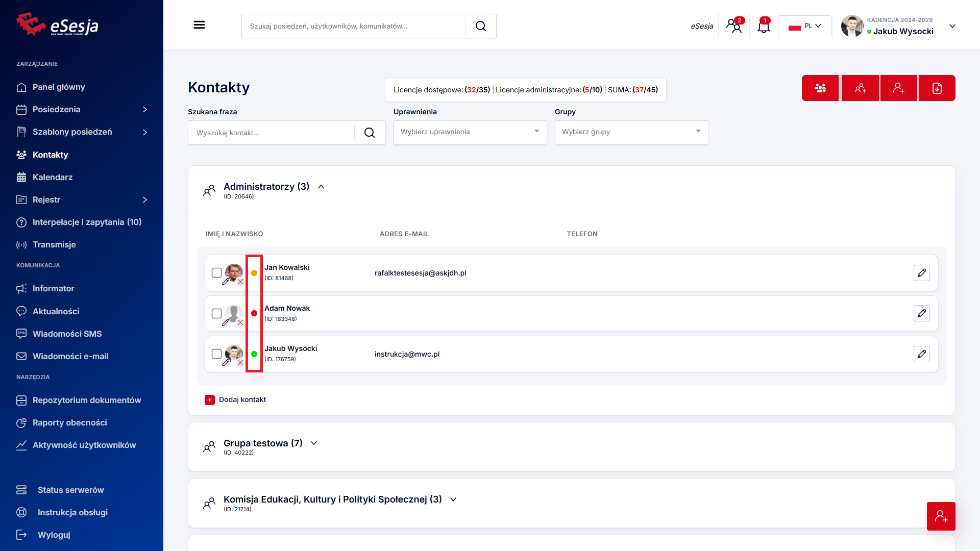Click the red plus Dodaj kontakt icon

coord(210,400)
